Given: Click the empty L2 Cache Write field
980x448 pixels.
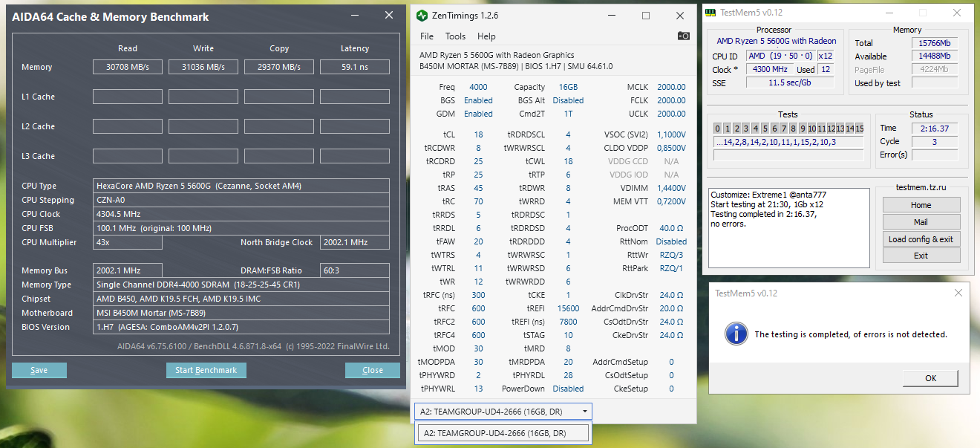Looking at the screenshot, I should coord(203,126).
